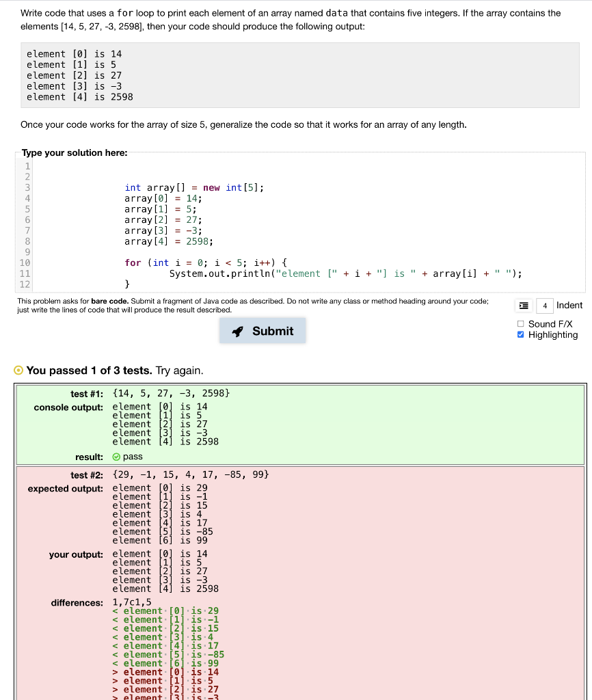Enable the Sound F/X checkbox

520,323
